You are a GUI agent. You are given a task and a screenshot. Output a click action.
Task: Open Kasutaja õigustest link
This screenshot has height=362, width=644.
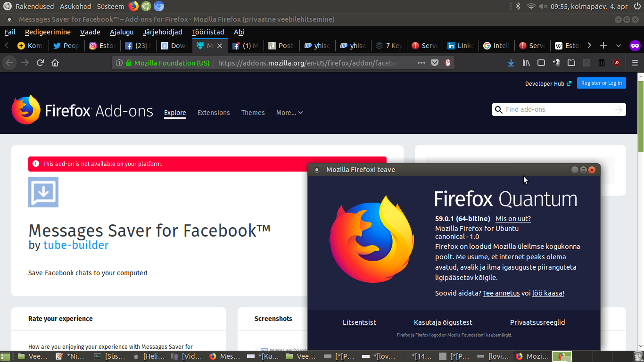pyautogui.click(x=443, y=322)
